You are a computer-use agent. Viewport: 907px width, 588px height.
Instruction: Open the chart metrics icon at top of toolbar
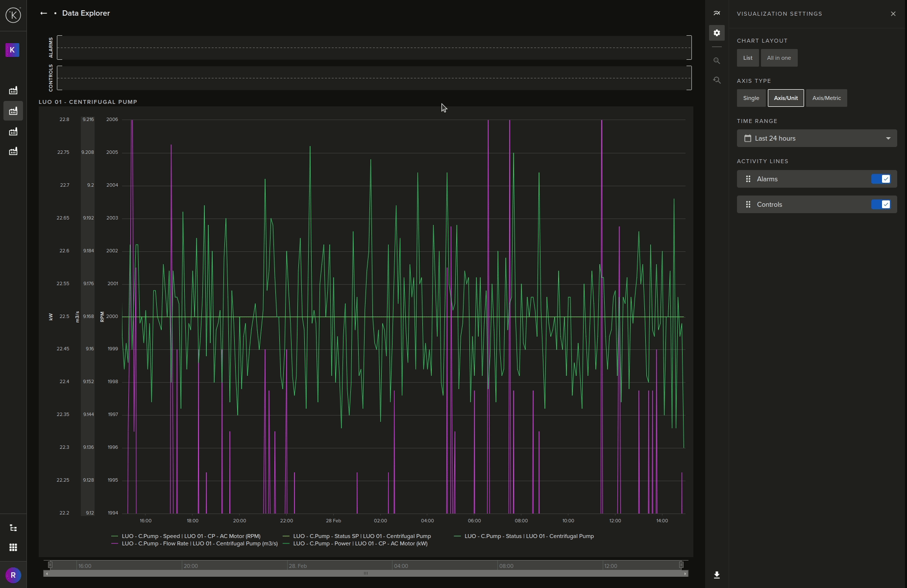pyautogui.click(x=717, y=13)
